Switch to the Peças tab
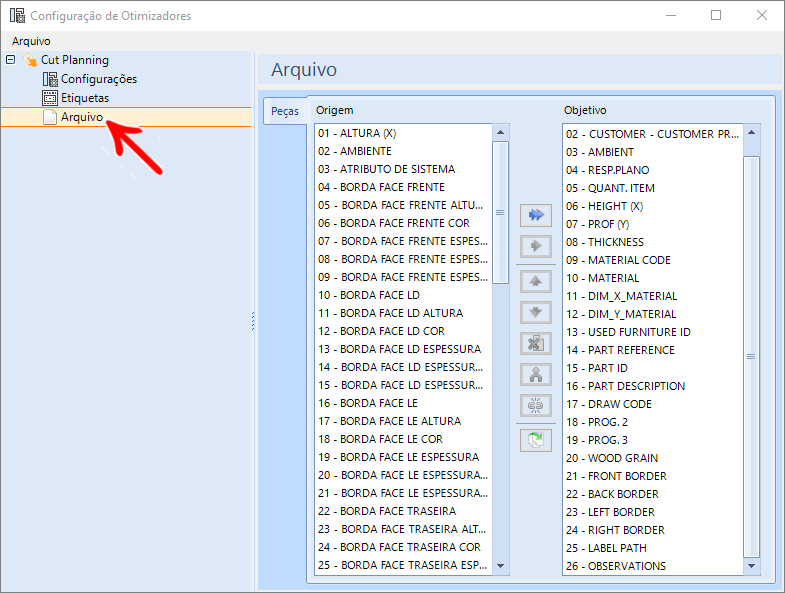Screen dimensions: 785x593 tap(285, 111)
